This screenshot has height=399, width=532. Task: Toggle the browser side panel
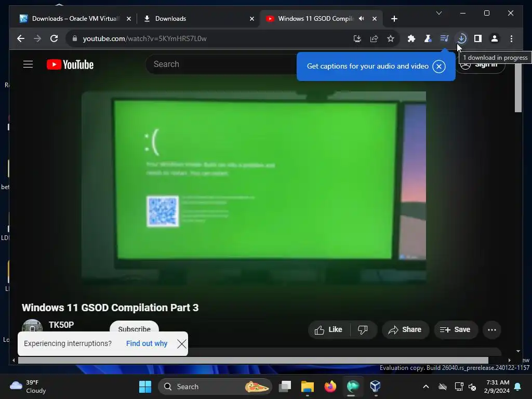[478, 38]
